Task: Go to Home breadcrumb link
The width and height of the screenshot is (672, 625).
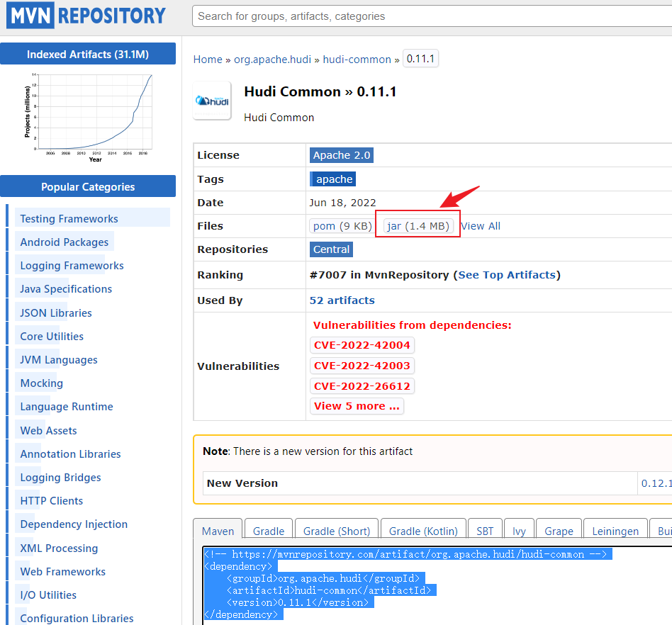Action: [x=208, y=59]
